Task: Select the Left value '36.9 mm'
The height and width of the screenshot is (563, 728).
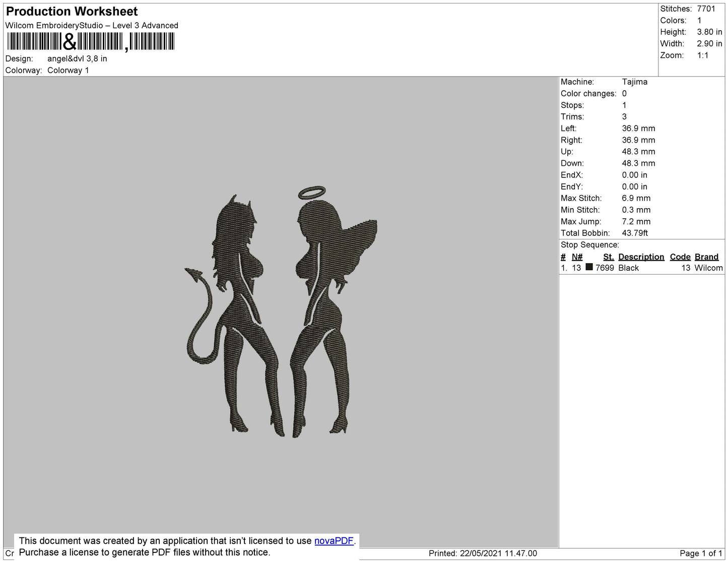Action: tap(638, 128)
